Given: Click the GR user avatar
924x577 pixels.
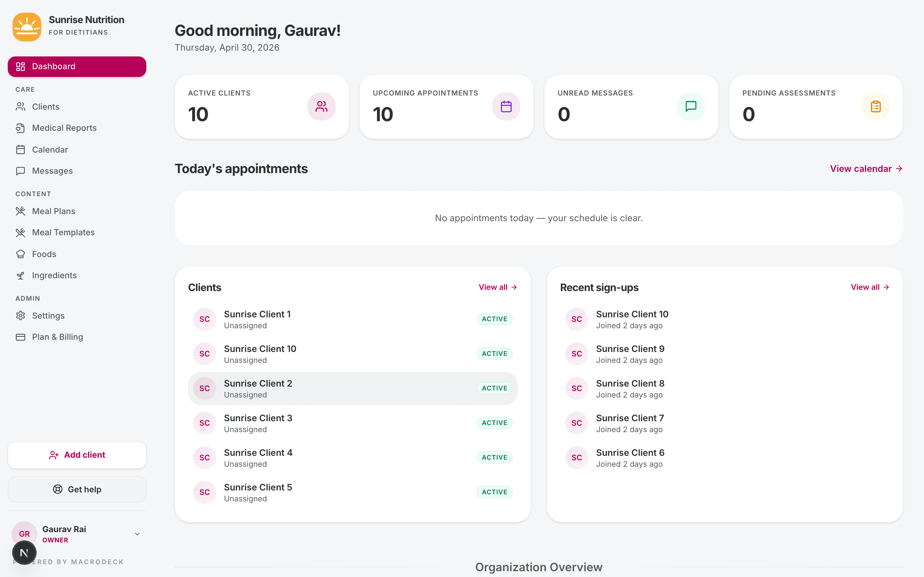Looking at the screenshot, I should (x=24, y=533).
